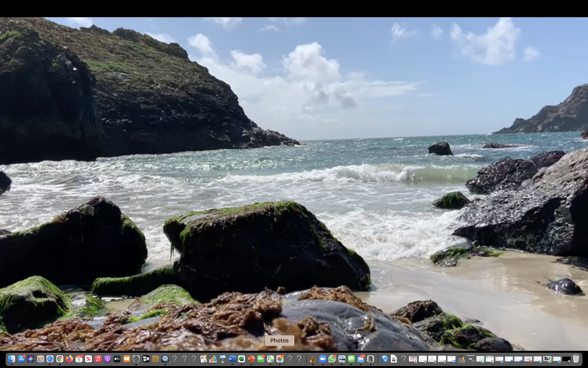Screen dimensions: 588x368
Task: Launch Microsoft Word app icon
Action: (x=232, y=359)
